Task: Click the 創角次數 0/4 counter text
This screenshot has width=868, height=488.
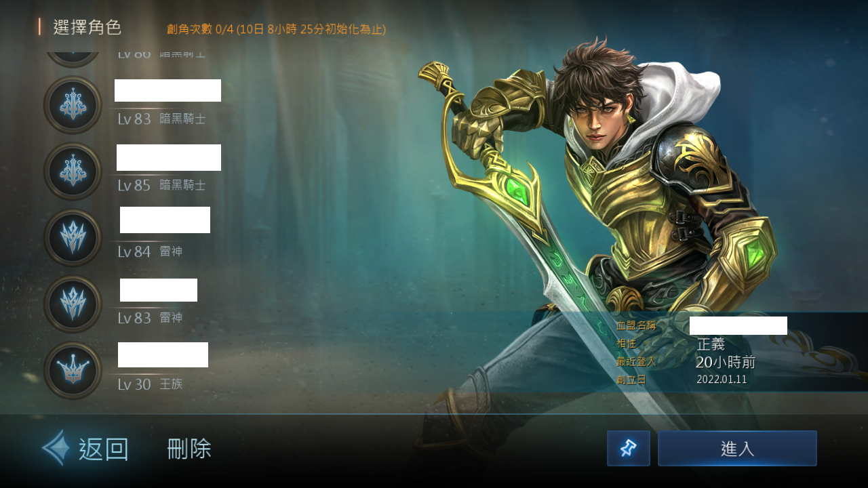Action: pyautogui.click(x=276, y=29)
